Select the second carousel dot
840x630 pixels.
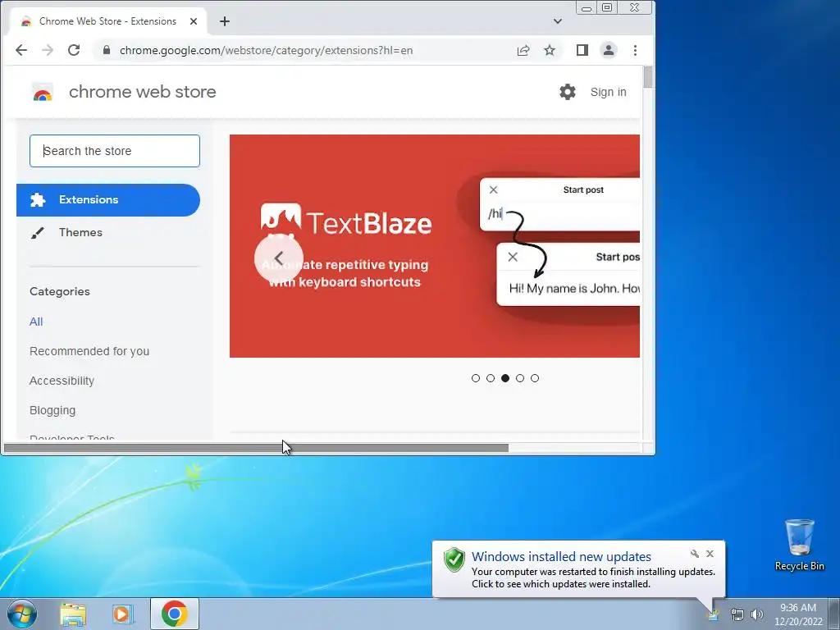point(491,378)
